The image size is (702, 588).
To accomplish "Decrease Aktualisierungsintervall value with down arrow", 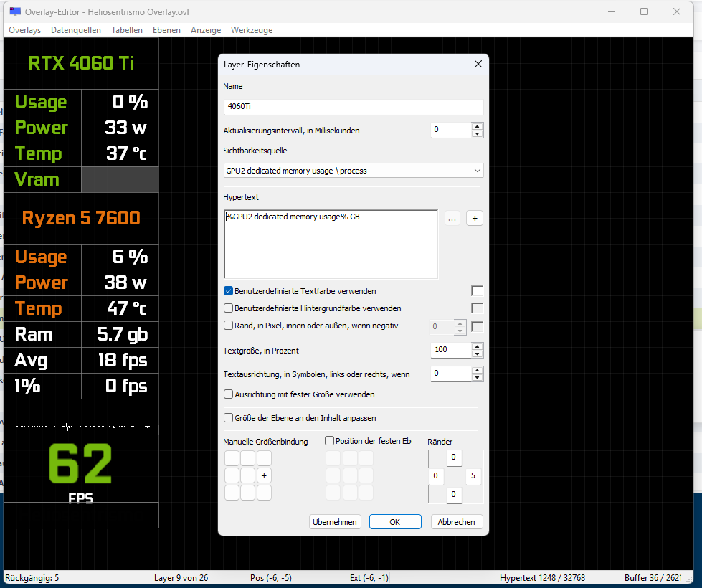I will pos(478,134).
